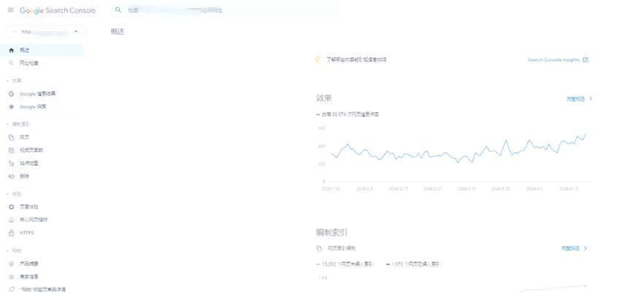Click the lightbulb insights icon
Viewport: 644px width, 292px height.
317,60
